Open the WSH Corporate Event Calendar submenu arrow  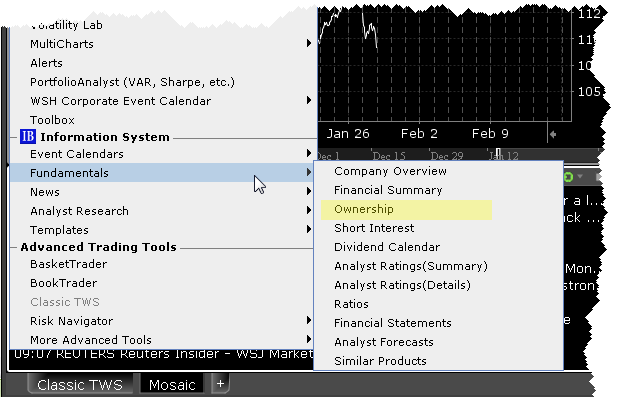(309, 100)
